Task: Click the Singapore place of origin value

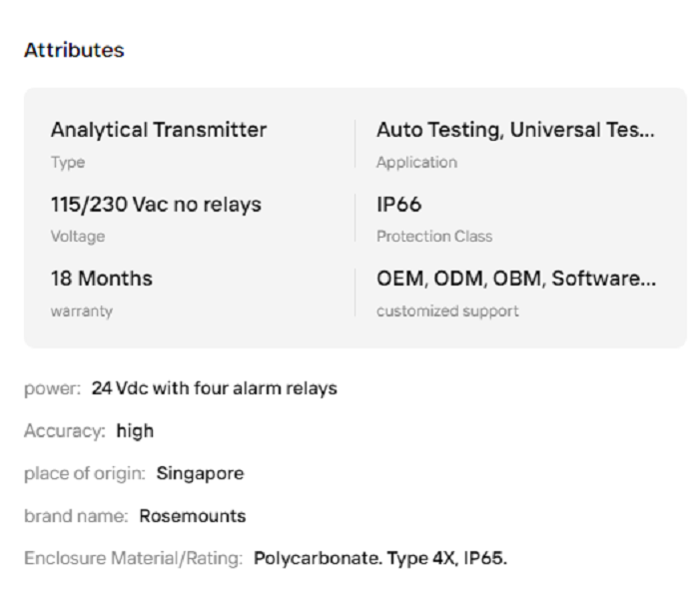Action: (200, 473)
